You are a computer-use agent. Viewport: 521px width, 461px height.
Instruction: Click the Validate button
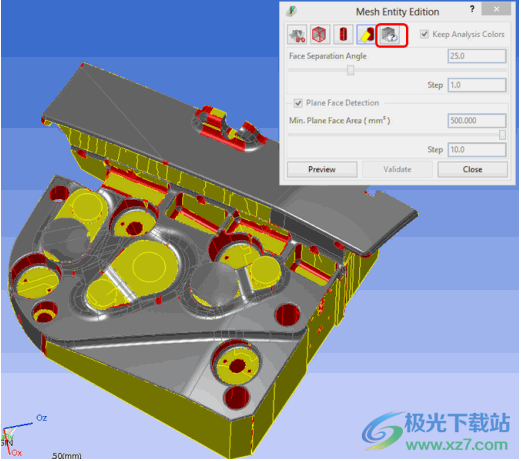coord(397,169)
